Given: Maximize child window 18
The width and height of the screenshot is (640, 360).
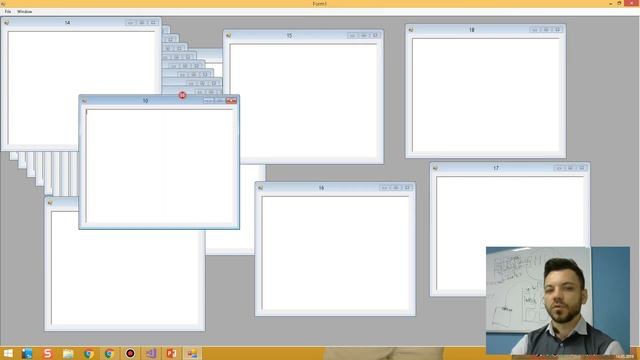Looking at the screenshot, I should (547, 30).
